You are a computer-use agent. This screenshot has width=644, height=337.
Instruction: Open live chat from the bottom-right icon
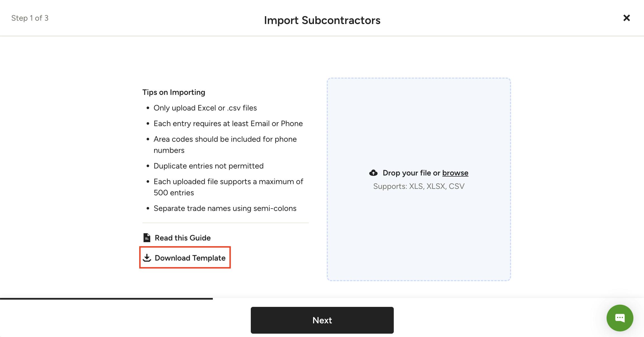(x=620, y=318)
